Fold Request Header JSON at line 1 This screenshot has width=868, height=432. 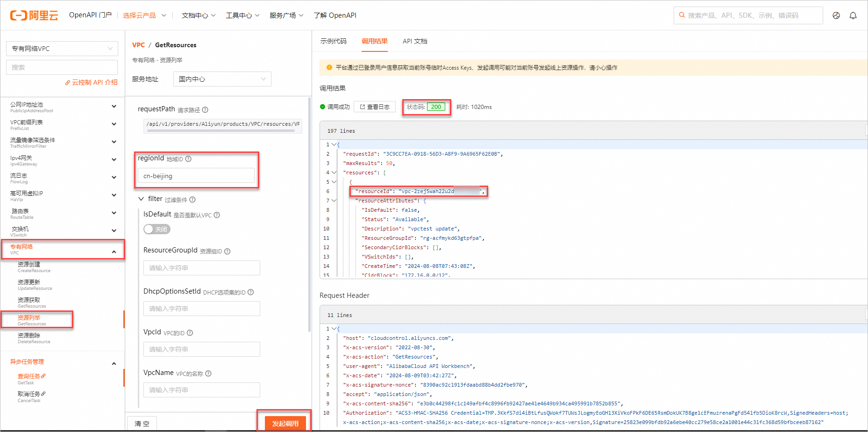(334, 329)
